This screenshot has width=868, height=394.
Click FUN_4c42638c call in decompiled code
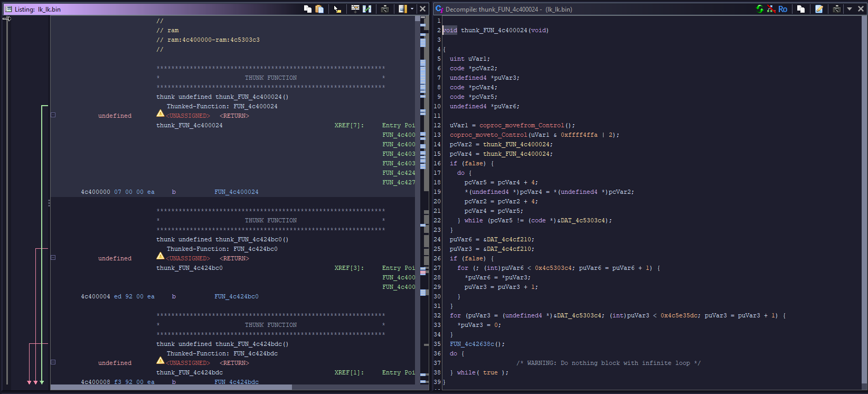(x=472, y=344)
